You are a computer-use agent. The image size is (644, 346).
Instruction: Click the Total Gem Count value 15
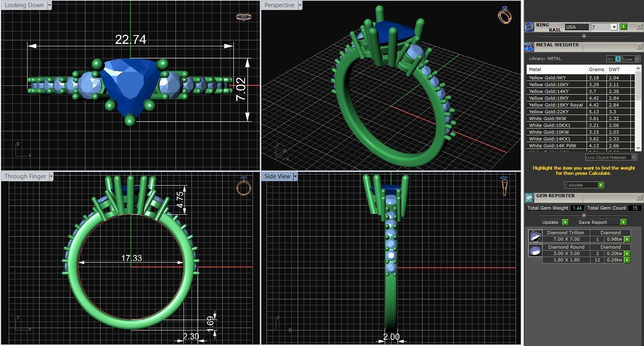pos(634,208)
